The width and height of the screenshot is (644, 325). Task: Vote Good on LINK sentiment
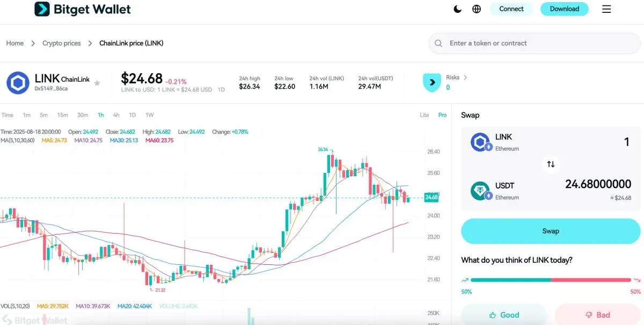click(x=504, y=315)
